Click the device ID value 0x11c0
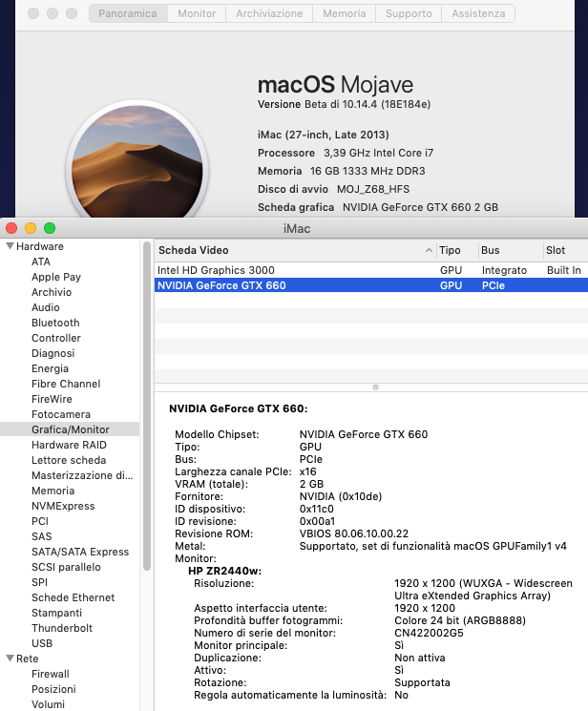588x711 pixels. pos(316,509)
